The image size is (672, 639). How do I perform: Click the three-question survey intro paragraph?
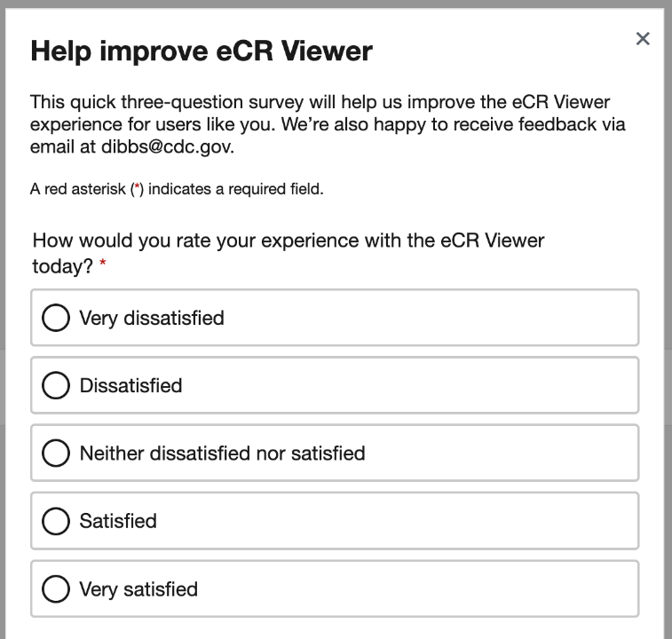(327, 124)
